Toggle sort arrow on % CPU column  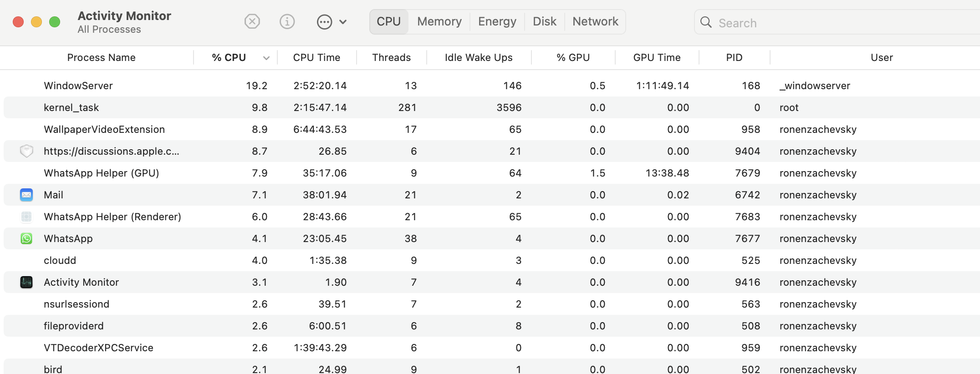(266, 58)
